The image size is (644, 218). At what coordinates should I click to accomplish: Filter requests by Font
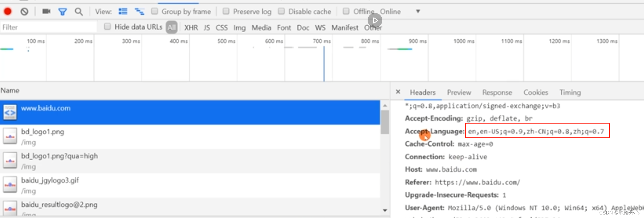click(x=284, y=28)
